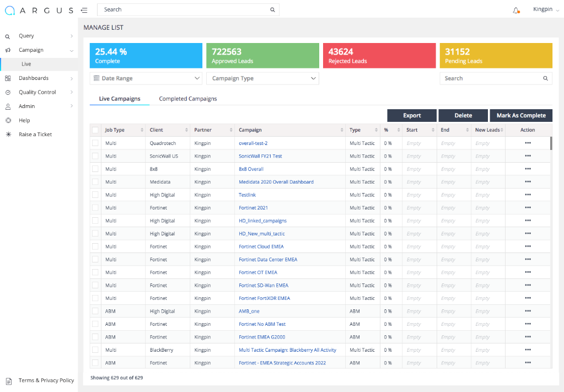564x392 pixels.
Task: Switch to Live Campaigns tab
Action: click(120, 99)
